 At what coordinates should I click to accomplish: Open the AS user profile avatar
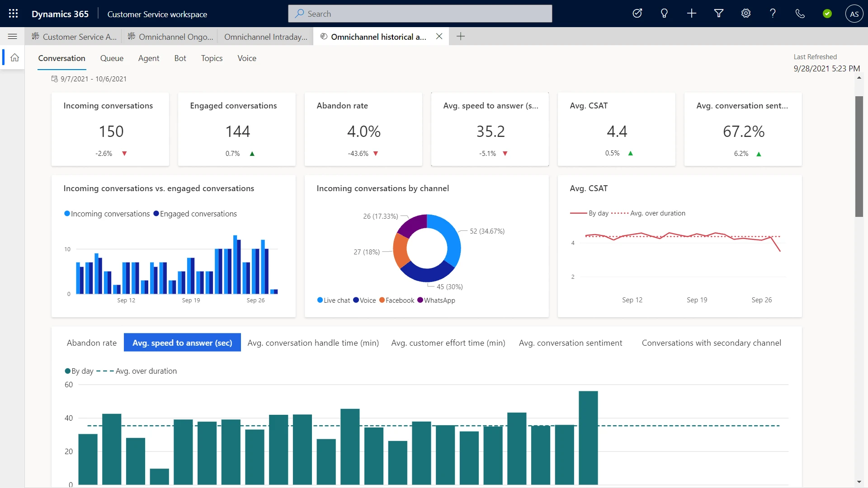coord(854,14)
